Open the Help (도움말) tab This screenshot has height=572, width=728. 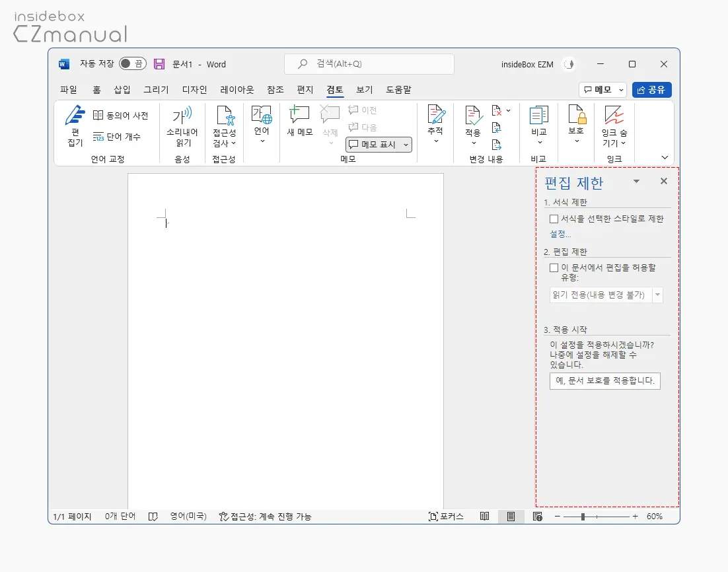point(399,90)
